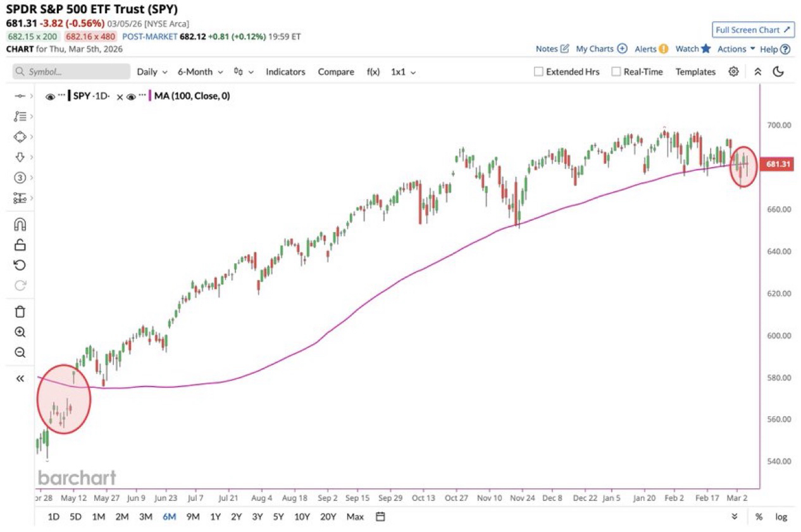Open the Actions dropdown menu
Screen dimensions: 801x532
point(736,49)
